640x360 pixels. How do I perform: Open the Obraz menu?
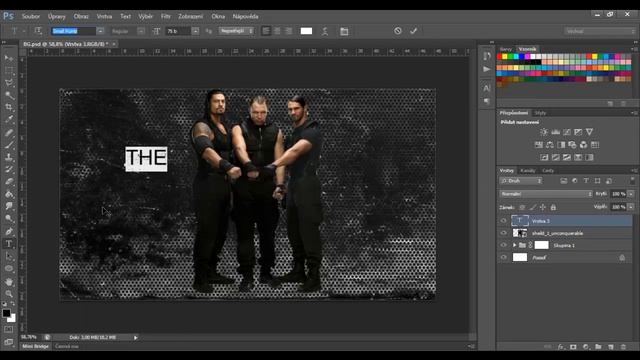click(81, 17)
